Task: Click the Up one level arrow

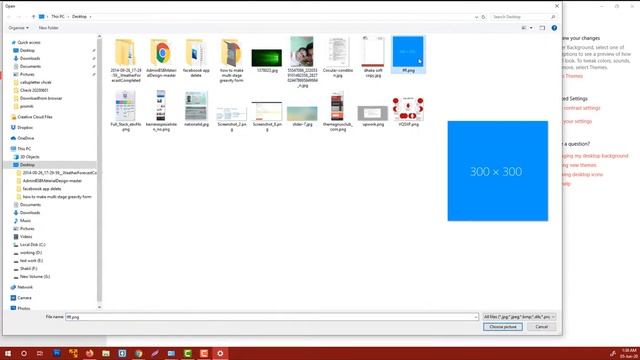Action: [33, 17]
